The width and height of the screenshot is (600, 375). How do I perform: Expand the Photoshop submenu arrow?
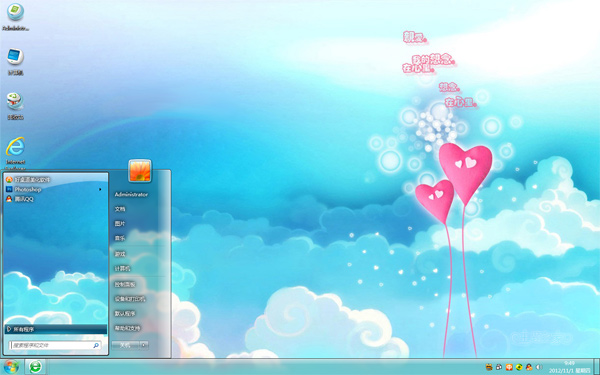(100, 189)
